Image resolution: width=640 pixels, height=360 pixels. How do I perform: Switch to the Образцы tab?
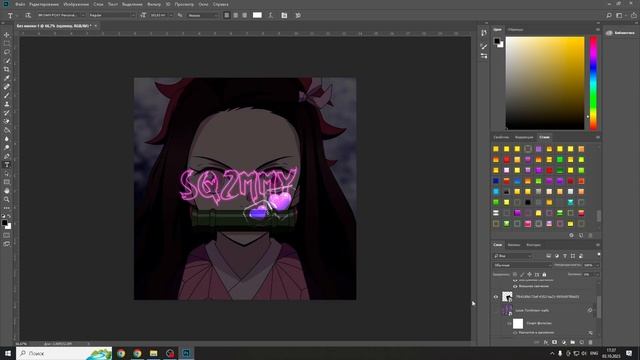pyautogui.click(x=515, y=29)
